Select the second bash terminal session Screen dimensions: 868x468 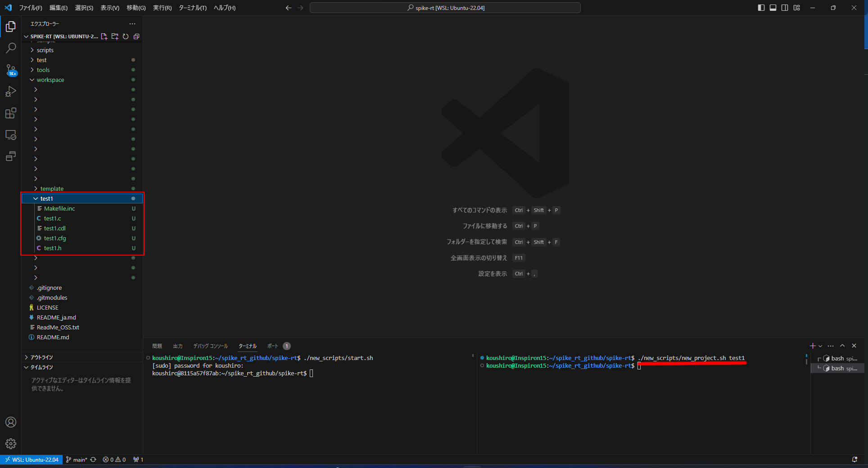839,368
